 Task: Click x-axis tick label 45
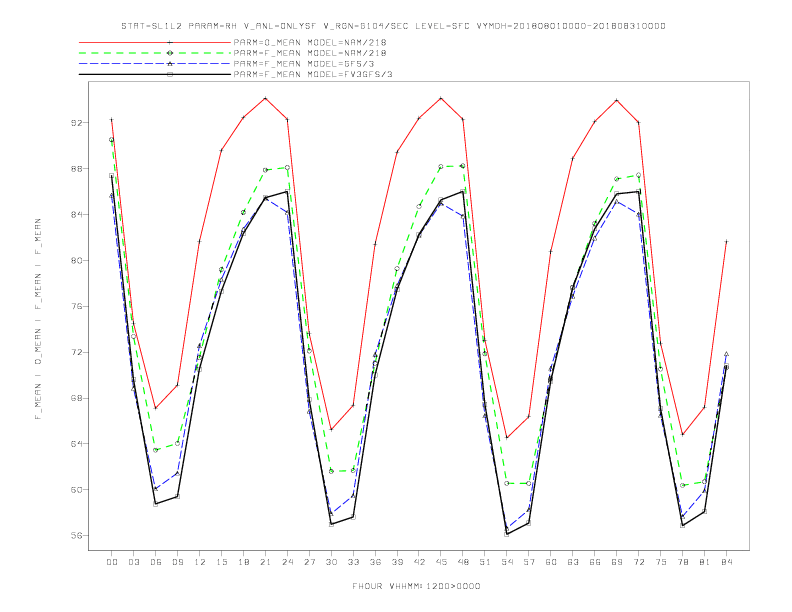point(441,562)
